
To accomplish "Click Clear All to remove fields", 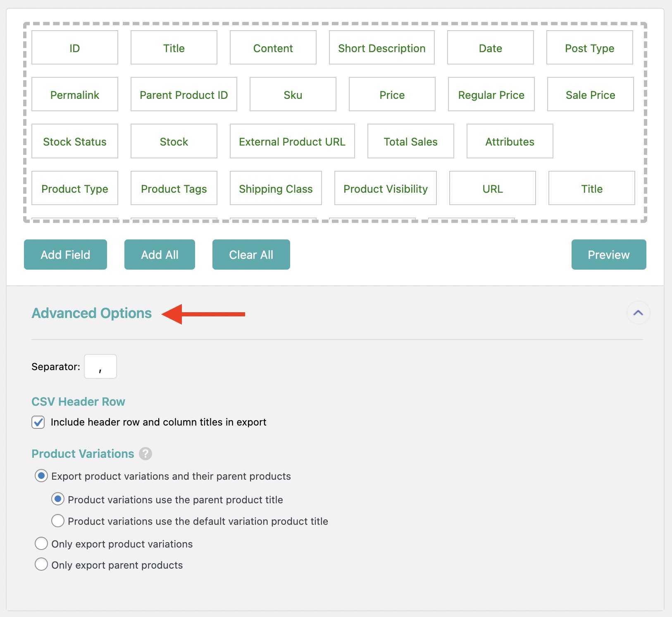I will [x=251, y=255].
